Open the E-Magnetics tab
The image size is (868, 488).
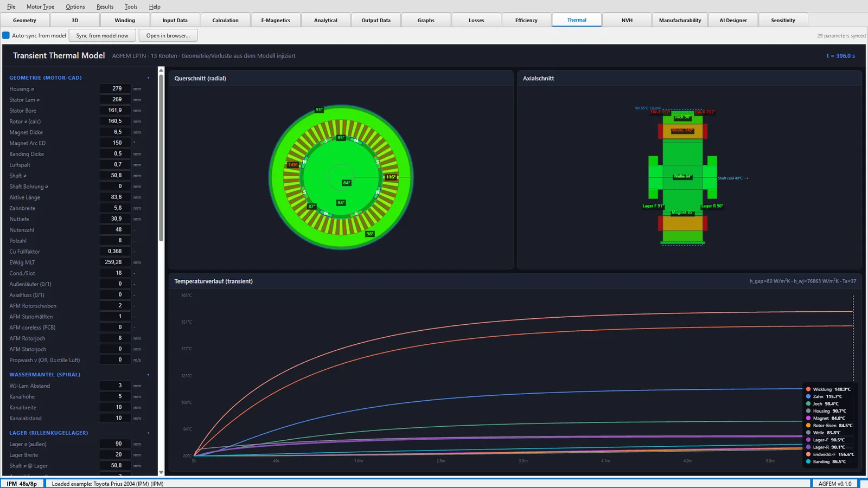(276, 20)
